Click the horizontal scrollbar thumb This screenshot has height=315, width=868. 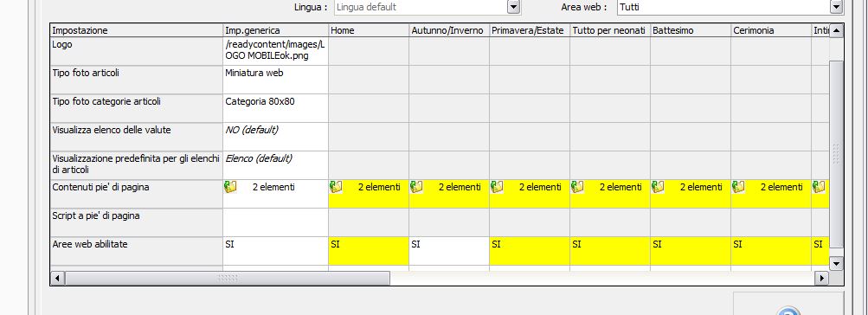(228, 278)
